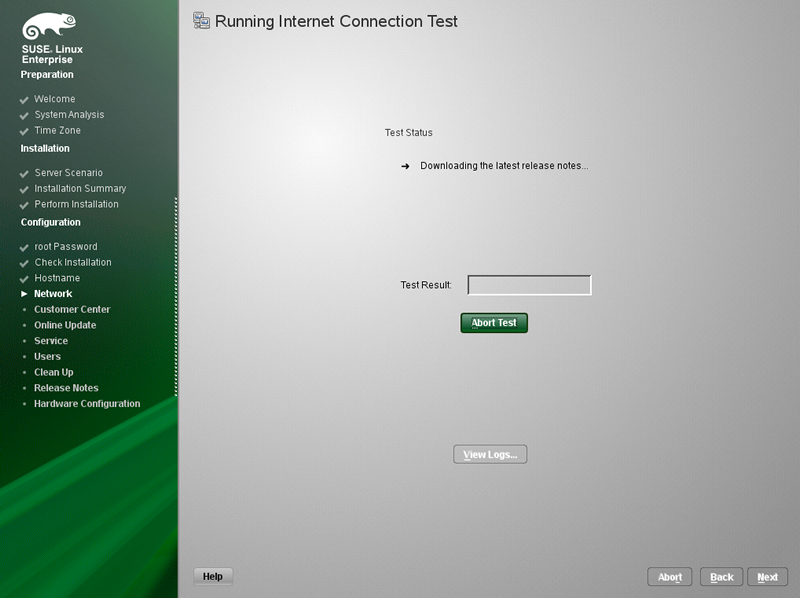
Task: Select the Release Notes sidebar step
Action: 66,388
